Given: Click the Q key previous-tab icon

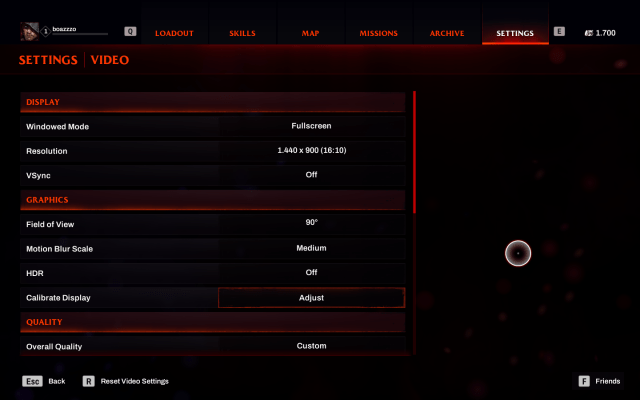Looking at the screenshot, I should click(x=130, y=31).
